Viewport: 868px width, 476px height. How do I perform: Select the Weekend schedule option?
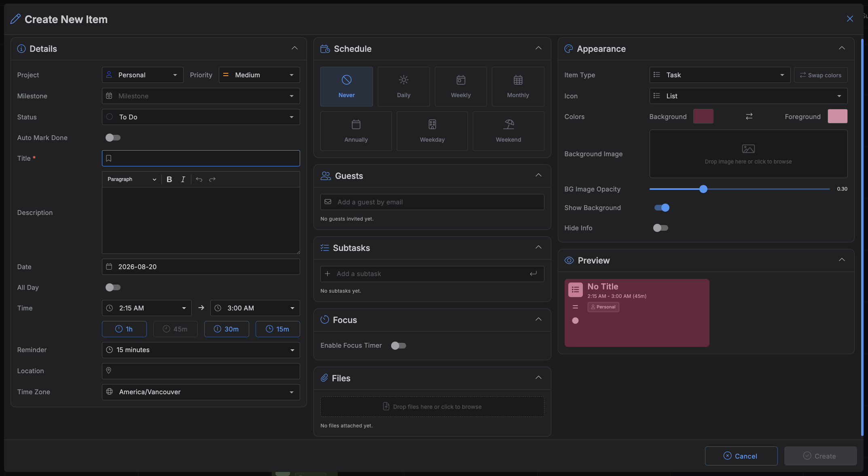coord(508,131)
